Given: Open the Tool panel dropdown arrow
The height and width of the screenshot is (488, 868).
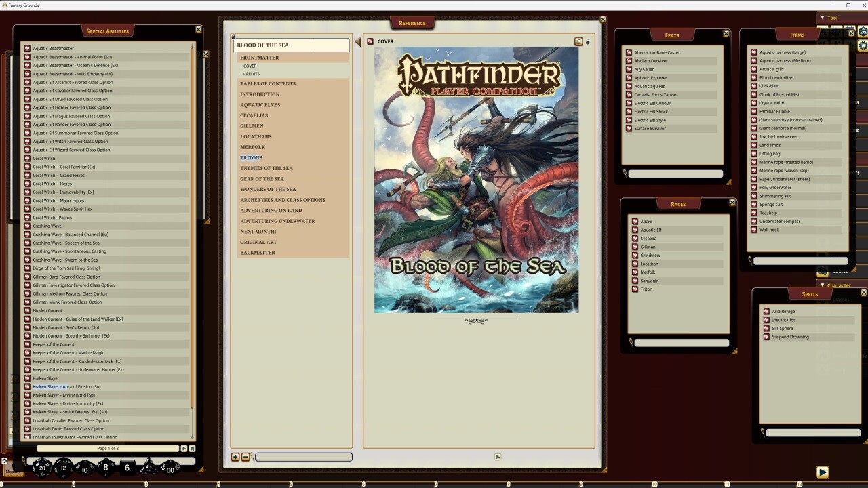Looking at the screenshot, I should pos(822,18).
